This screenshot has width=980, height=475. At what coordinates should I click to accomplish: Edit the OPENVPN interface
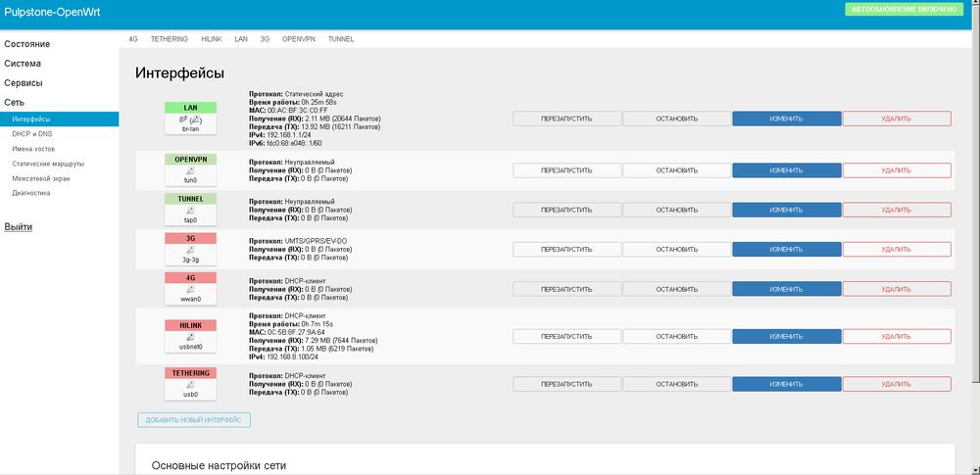coord(787,170)
